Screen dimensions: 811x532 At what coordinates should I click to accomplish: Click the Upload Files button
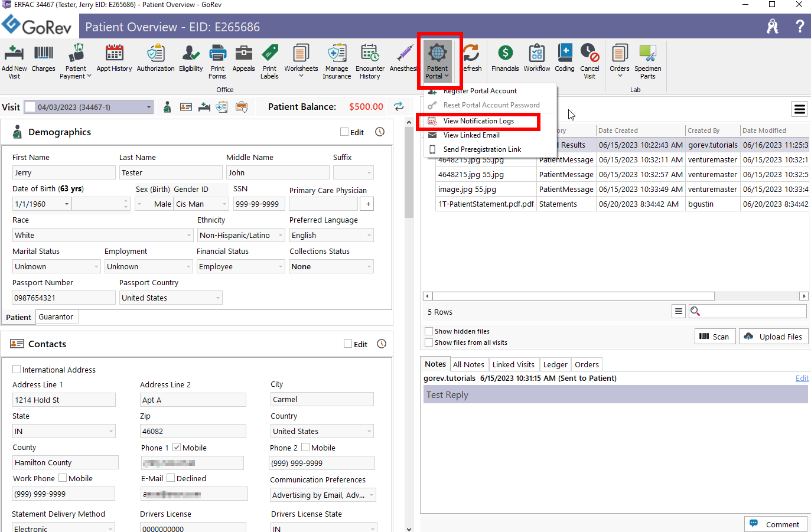click(x=773, y=337)
